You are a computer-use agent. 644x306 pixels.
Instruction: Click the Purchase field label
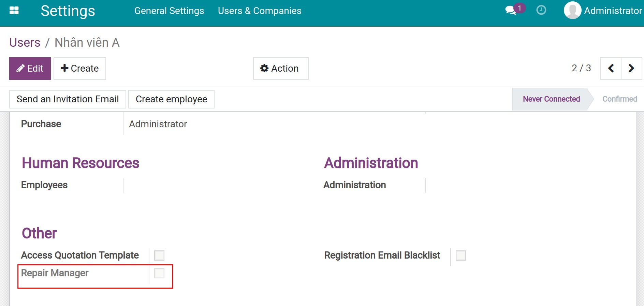click(41, 124)
